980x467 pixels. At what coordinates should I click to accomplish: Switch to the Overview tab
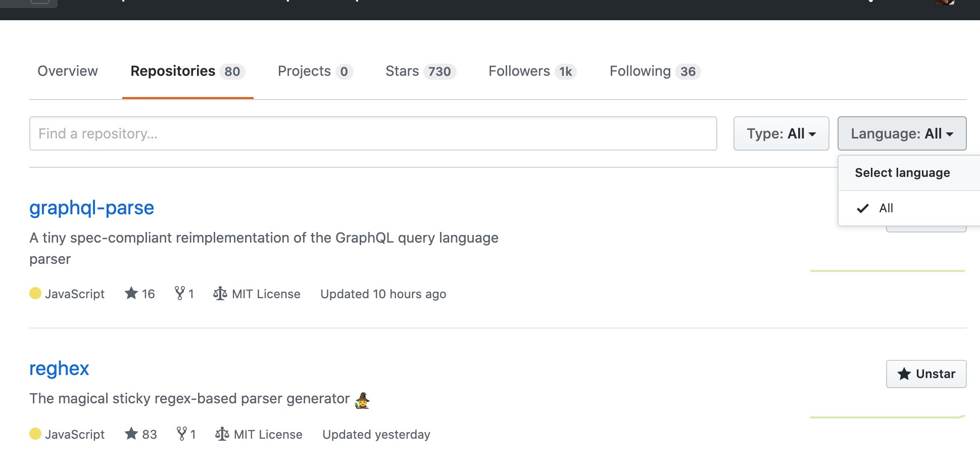pos(68,71)
